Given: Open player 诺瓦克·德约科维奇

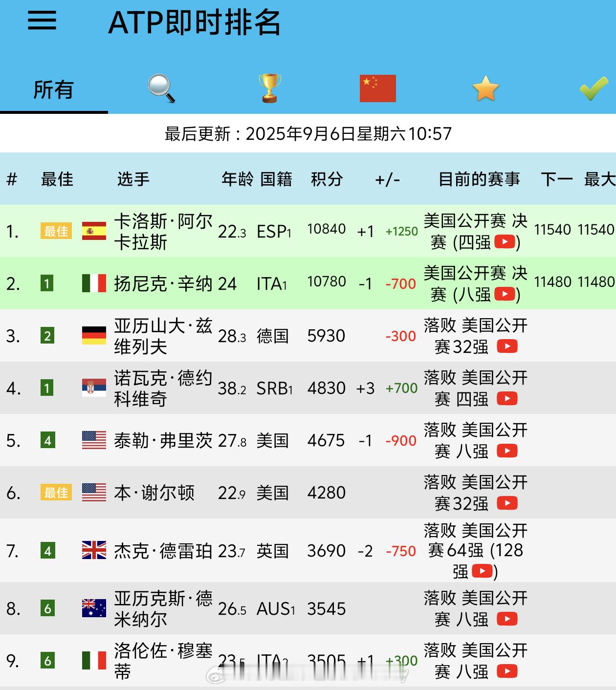Looking at the screenshot, I should [x=163, y=388].
